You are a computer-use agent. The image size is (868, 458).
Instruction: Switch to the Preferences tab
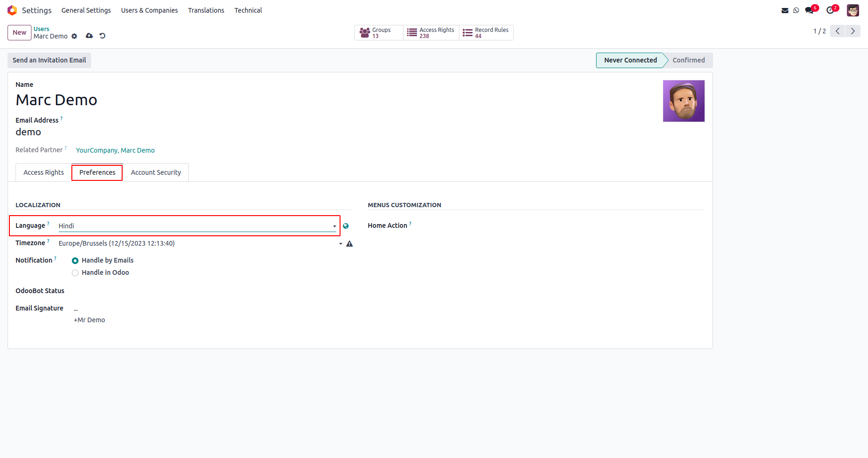[x=97, y=172]
